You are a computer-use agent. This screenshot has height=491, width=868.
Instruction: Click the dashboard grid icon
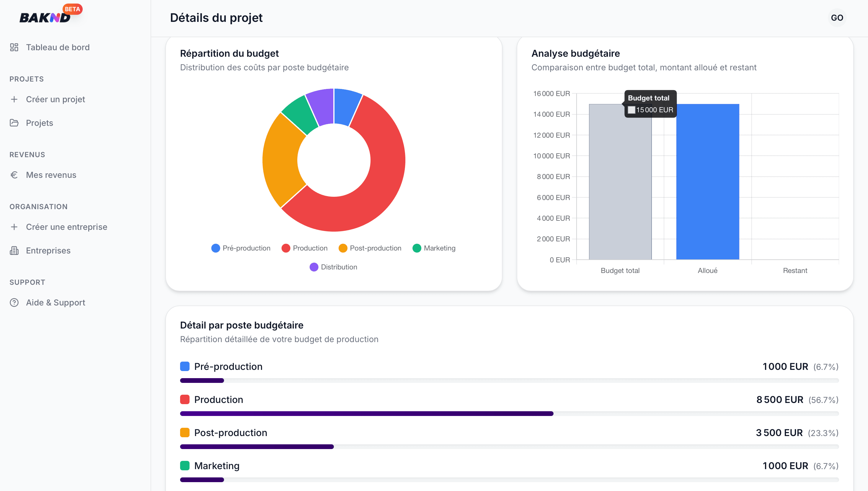coord(14,47)
